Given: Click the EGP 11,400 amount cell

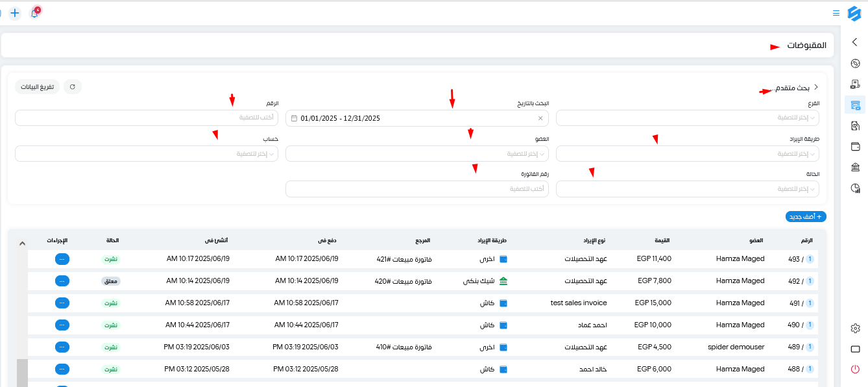Looking at the screenshot, I should click(x=655, y=259).
